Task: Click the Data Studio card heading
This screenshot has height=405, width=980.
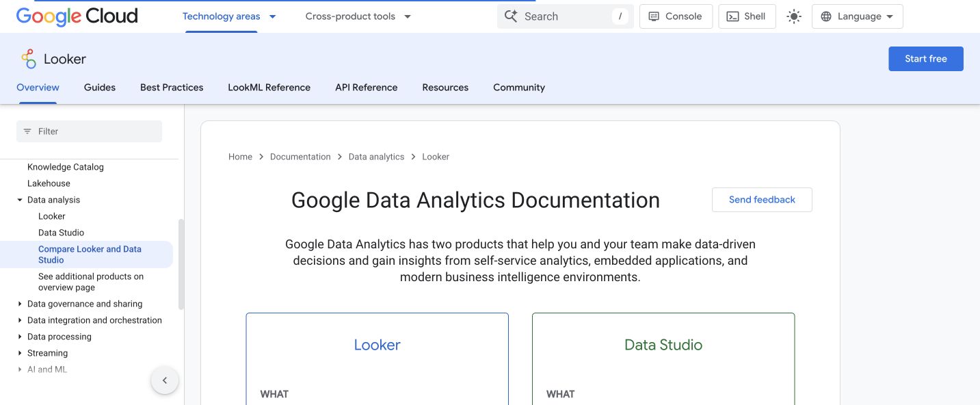Action: click(x=663, y=345)
